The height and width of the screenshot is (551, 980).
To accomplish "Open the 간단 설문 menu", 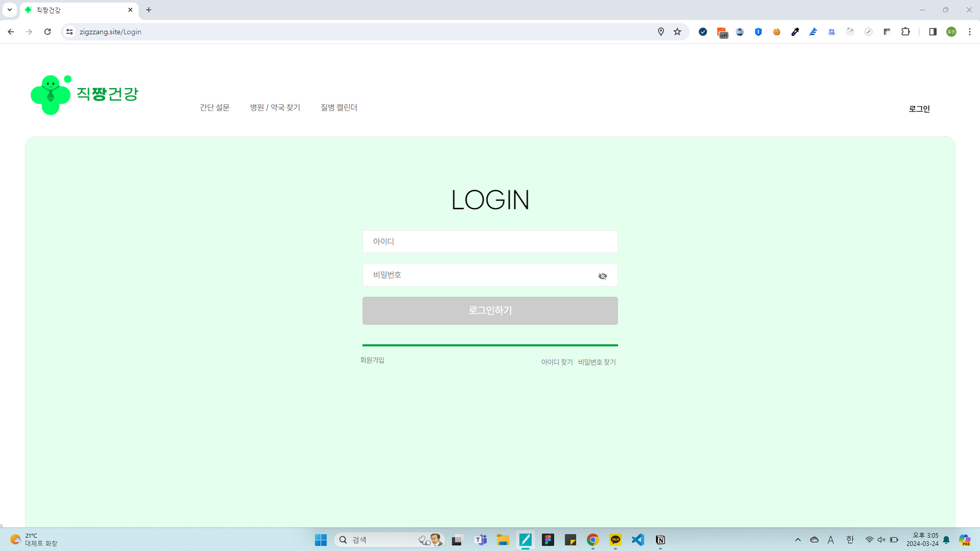I will click(214, 107).
